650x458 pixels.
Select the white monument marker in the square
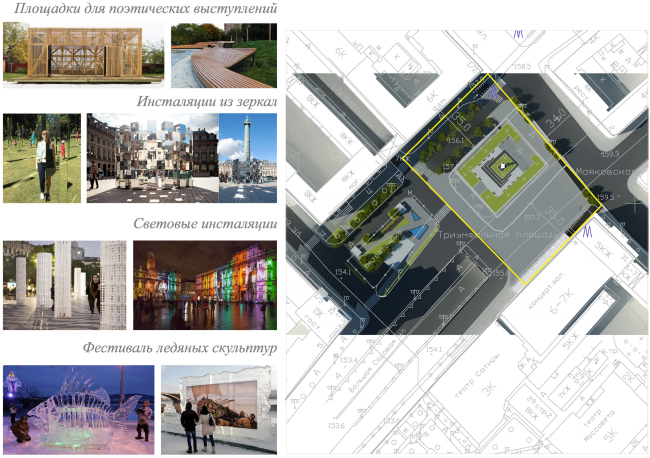click(x=504, y=166)
